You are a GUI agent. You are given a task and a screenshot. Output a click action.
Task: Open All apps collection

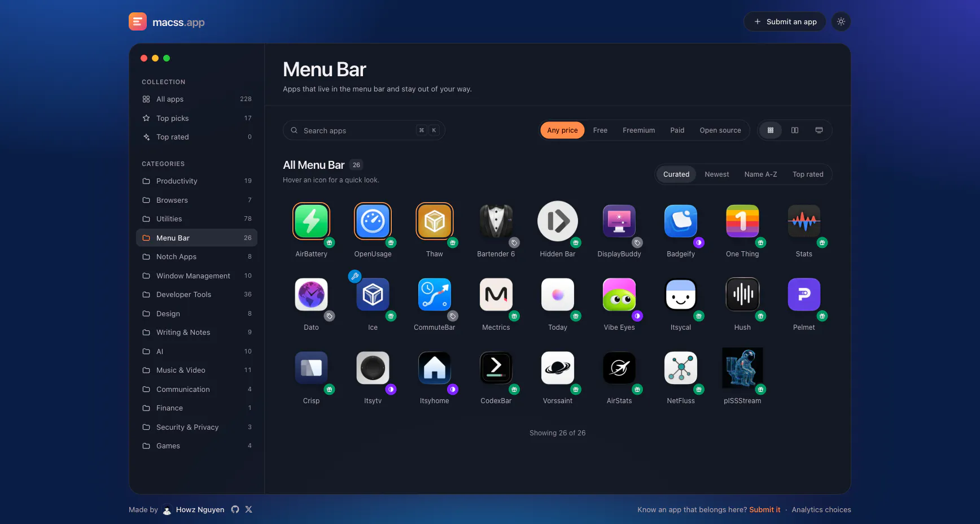click(x=196, y=99)
